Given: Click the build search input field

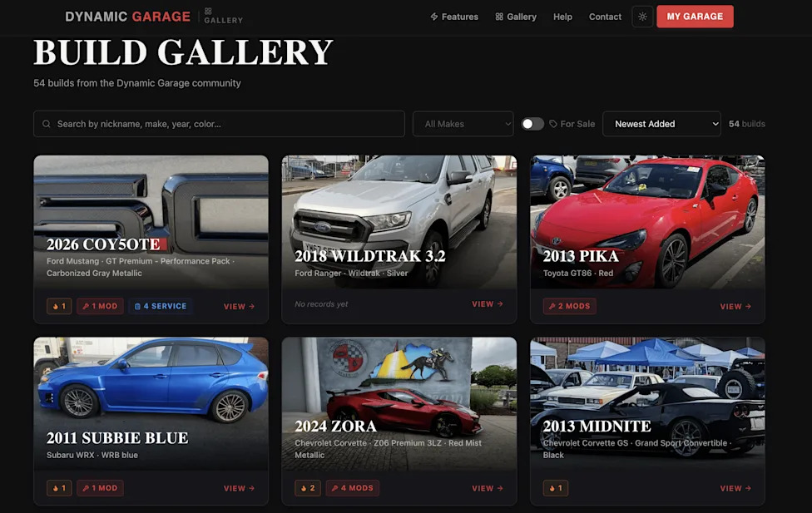Looking at the screenshot, I should coord(219,124).
